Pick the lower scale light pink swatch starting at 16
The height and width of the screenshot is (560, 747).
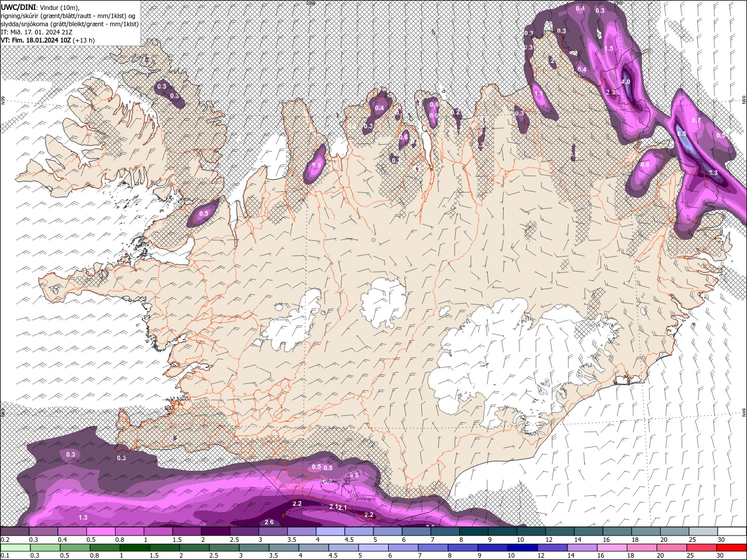point(611,548)
